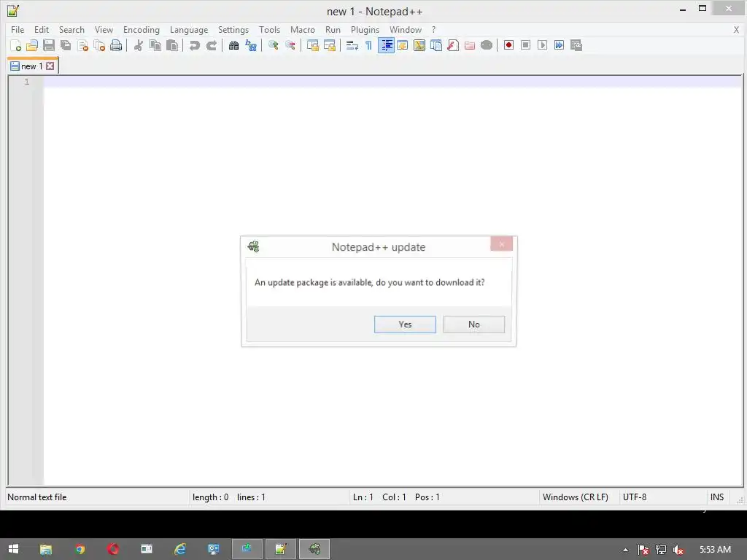Open the File menu
This screenshot has height=560, width=747.
[x=18, y=29]
